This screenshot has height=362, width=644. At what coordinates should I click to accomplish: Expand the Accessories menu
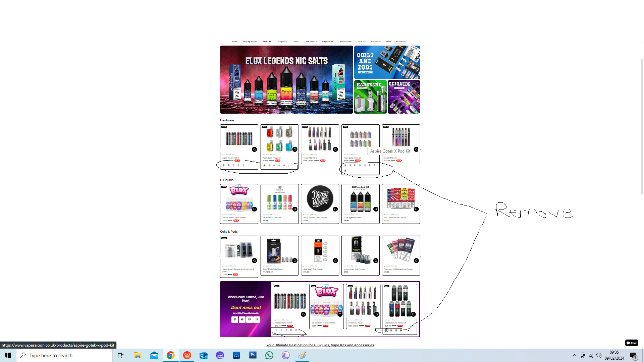click(x=346, y=42)
